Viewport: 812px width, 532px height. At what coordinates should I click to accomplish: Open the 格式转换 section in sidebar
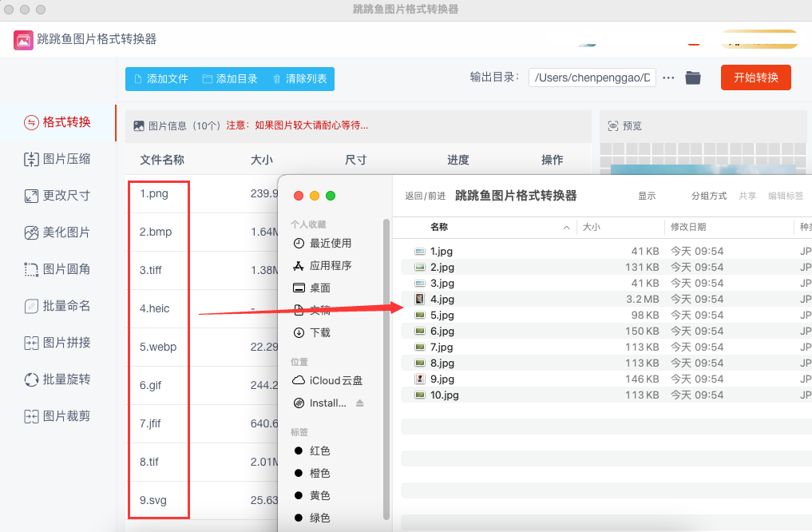[x=57, y=122]
